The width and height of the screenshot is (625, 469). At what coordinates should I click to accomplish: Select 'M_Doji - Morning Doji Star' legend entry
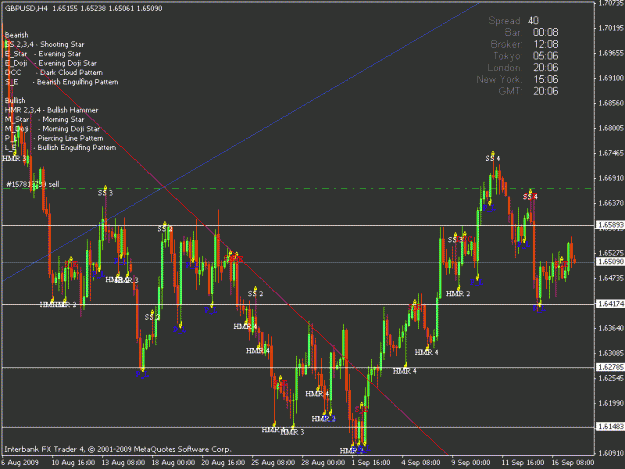click(52, 129)
